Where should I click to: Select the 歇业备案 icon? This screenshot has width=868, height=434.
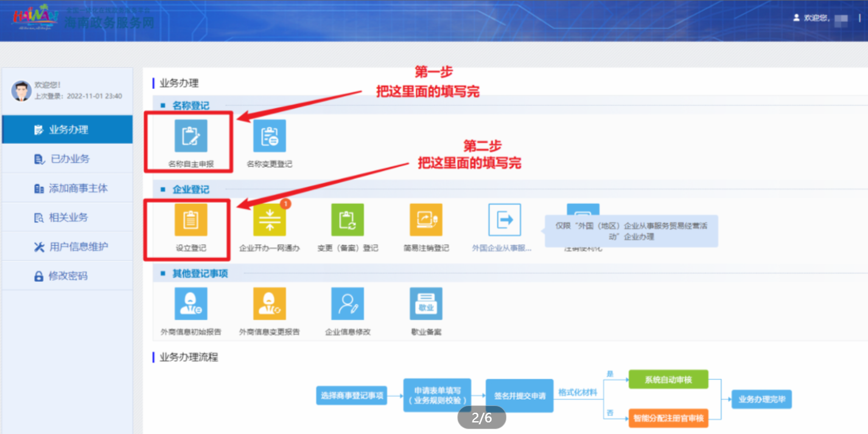point(426,304)
